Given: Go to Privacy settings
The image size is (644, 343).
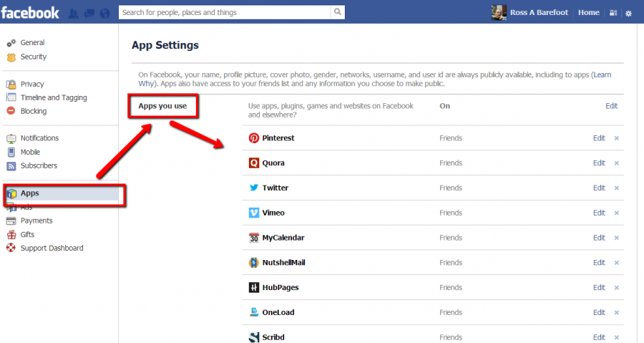Looking at the screenshot, I should point(32,84).
